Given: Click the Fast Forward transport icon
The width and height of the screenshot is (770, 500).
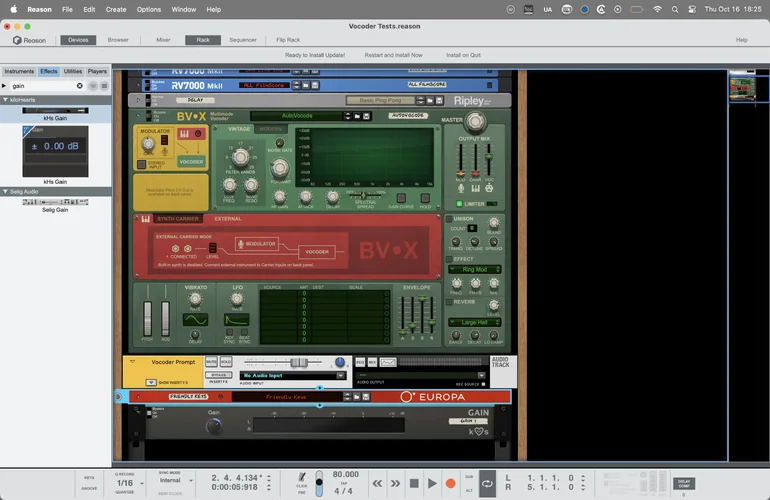Looking at the screenshot, I should click(396, 483).
